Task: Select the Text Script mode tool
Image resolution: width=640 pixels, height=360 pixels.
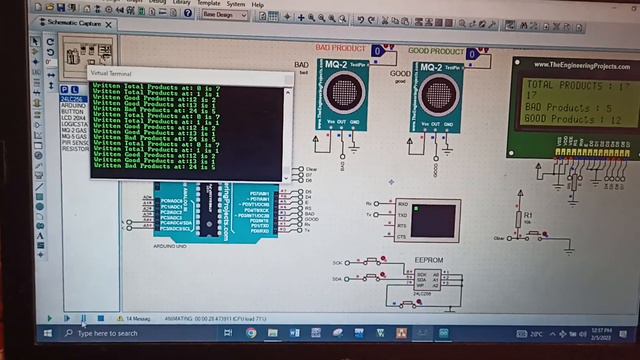Action: click(37, 83)
